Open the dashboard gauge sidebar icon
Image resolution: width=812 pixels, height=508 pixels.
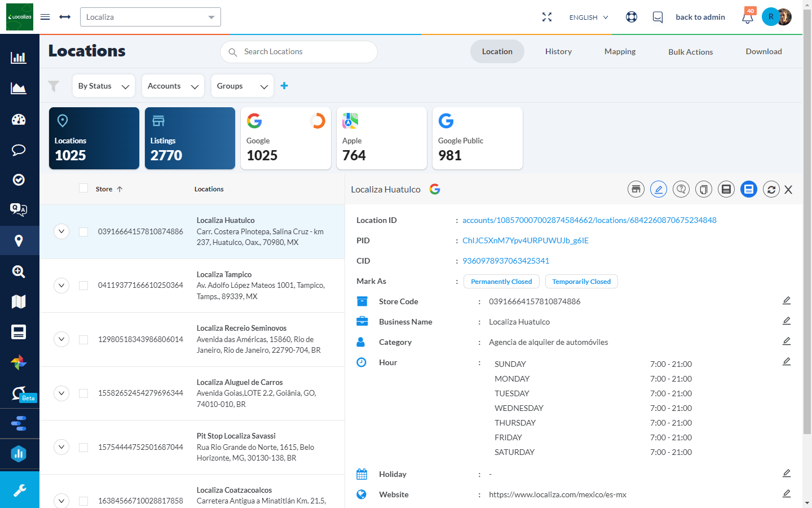pos(19,119)
